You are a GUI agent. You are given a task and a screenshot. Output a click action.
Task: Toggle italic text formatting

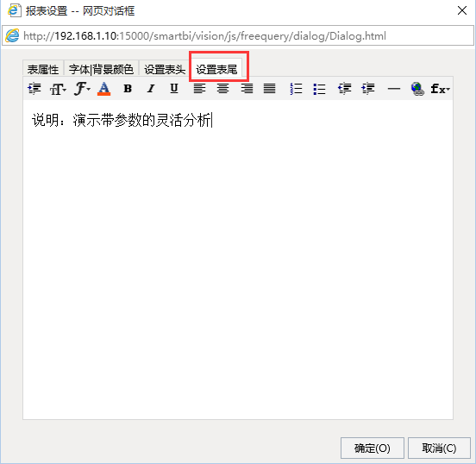coord(151,89)
